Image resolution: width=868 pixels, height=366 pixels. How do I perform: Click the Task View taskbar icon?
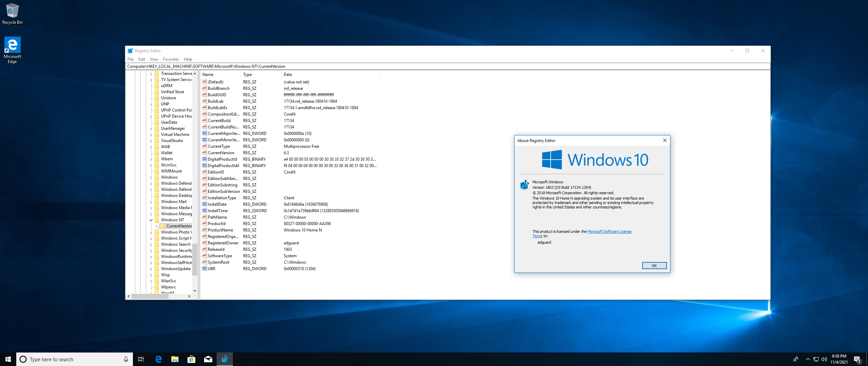141,359
